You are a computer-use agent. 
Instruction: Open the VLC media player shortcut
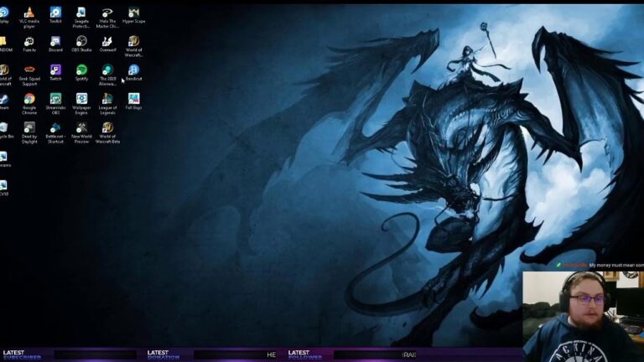tap(29, 18)
